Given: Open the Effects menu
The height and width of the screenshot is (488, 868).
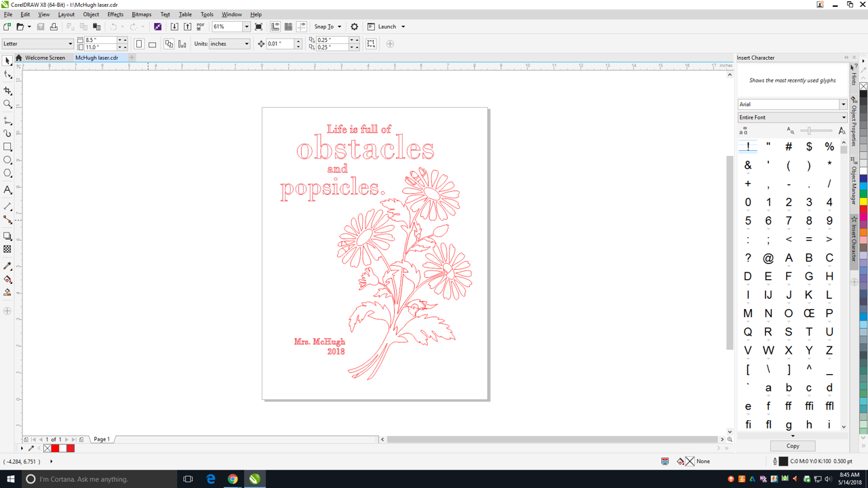Looking at the screenshot, I should [x=115, y=14].
